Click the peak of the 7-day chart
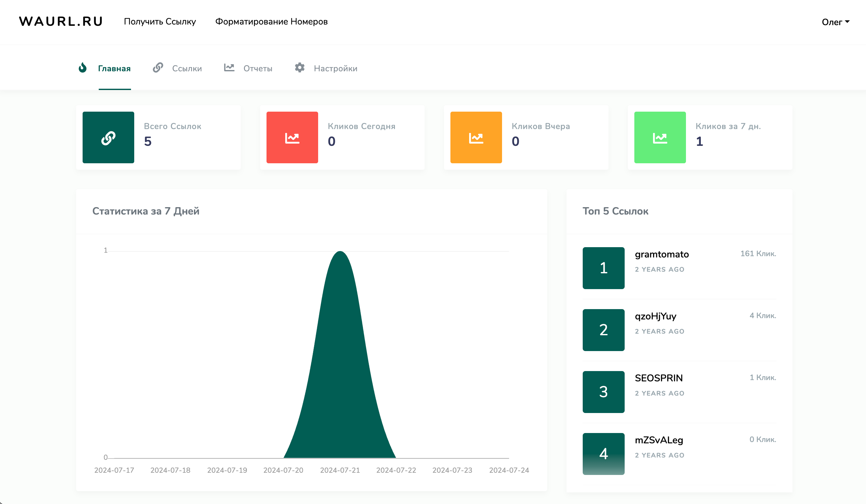The height and width of the screenshot is (504, 866). 340,252
